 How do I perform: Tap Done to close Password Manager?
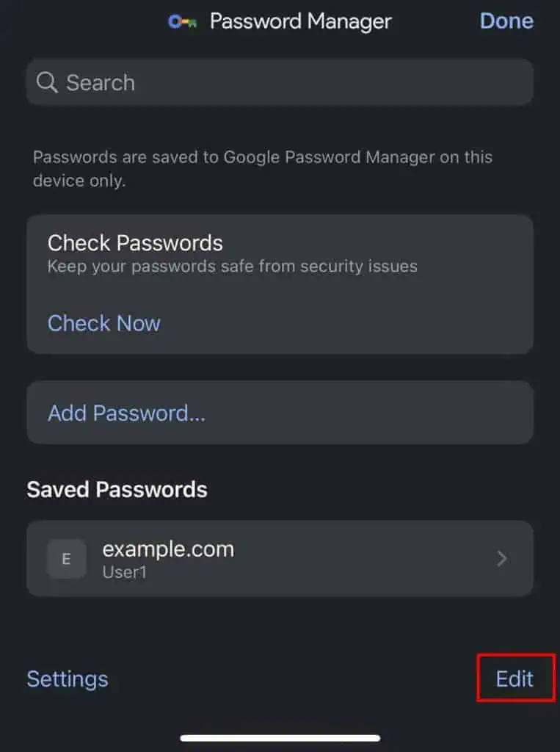506,21
